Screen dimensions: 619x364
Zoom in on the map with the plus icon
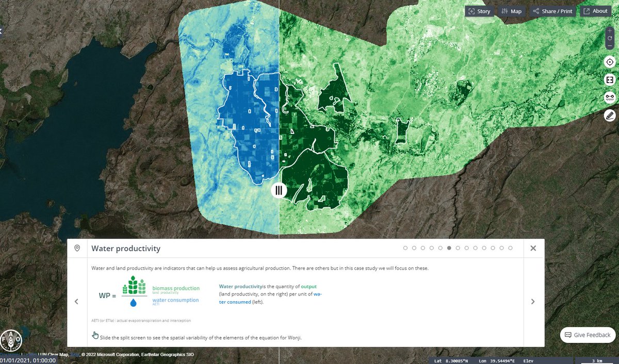pos(610,30)
